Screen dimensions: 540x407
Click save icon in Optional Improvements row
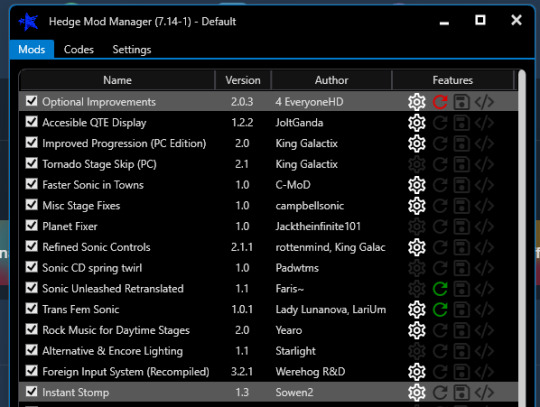tap(461, 102)
